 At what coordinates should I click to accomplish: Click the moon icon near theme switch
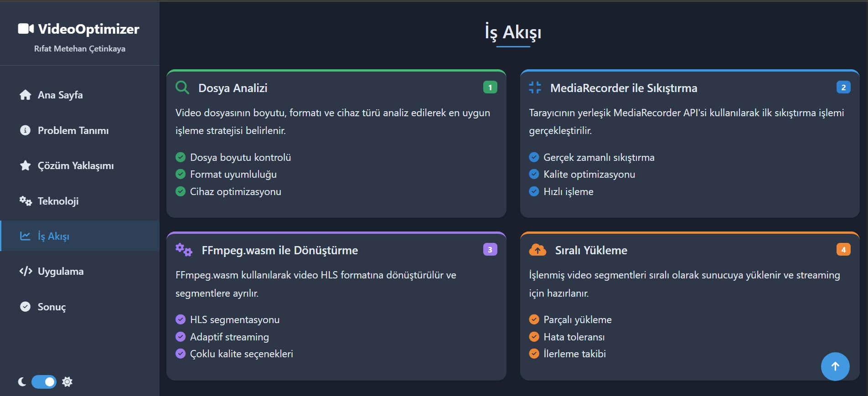(22, 382)
